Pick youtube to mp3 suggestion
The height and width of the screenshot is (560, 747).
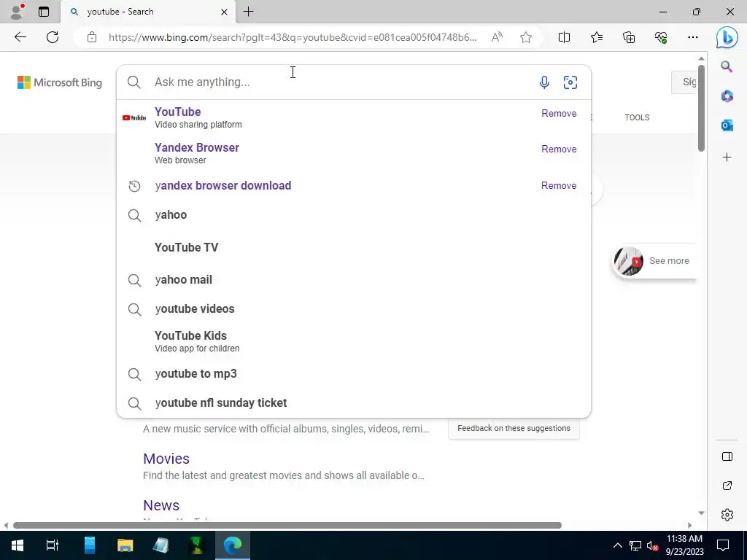point(354,374)
